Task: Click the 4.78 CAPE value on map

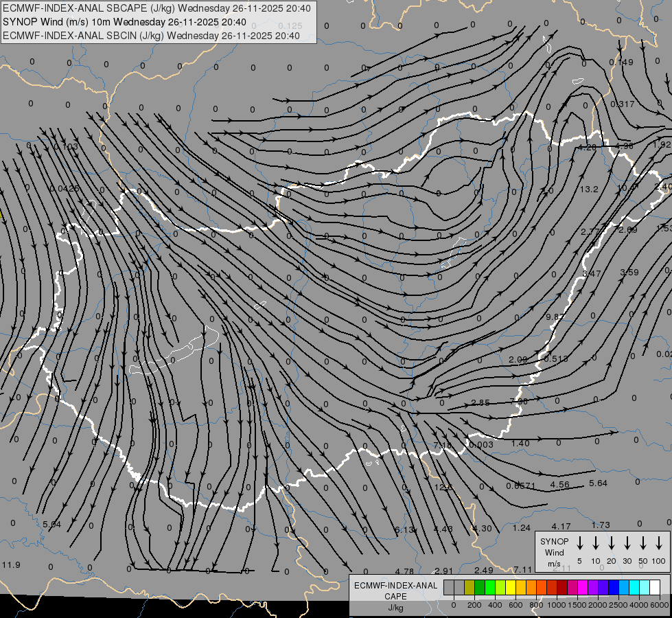Action: coord(404,571)
